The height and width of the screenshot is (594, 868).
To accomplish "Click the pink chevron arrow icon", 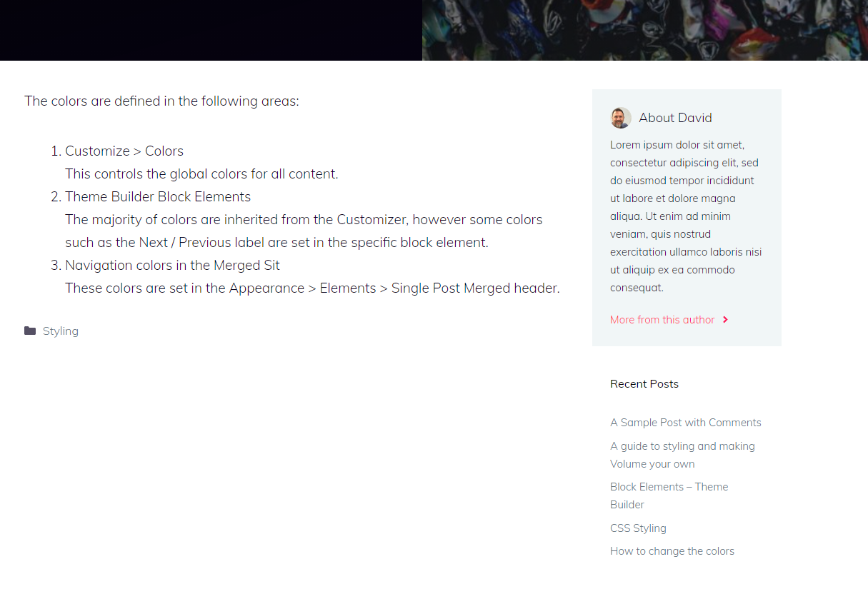I will pos(725,320).
